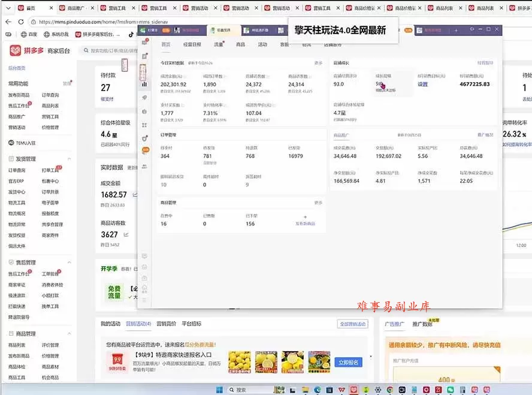Click the 更多 link in 今日实时数据 panel
Viewport: 532px width, 395px height.
coord(318,63)
